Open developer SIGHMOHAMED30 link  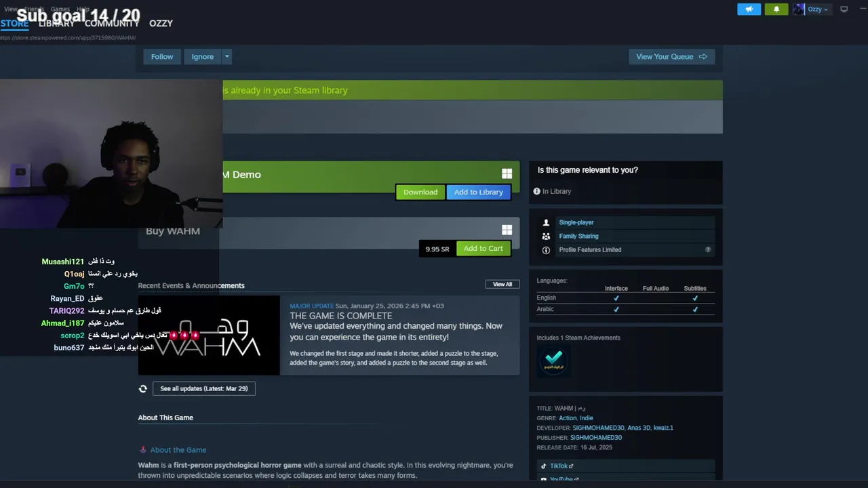click(598, 428)
